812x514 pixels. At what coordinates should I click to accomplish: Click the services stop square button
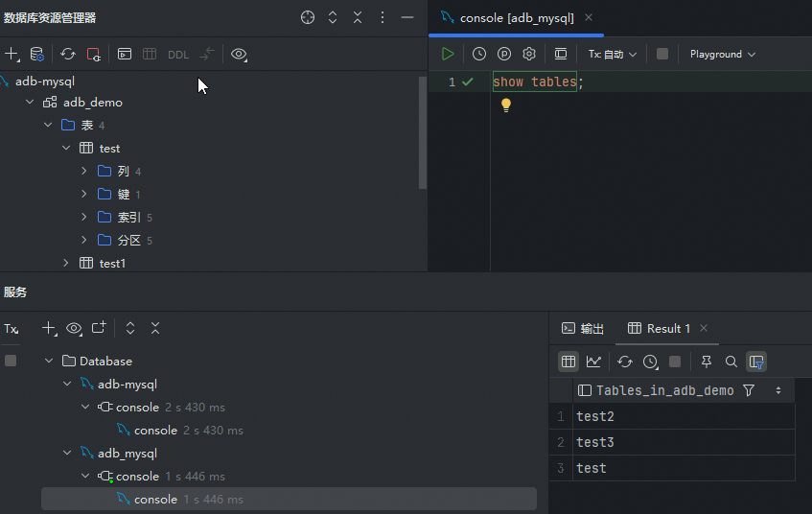(11, 361)
